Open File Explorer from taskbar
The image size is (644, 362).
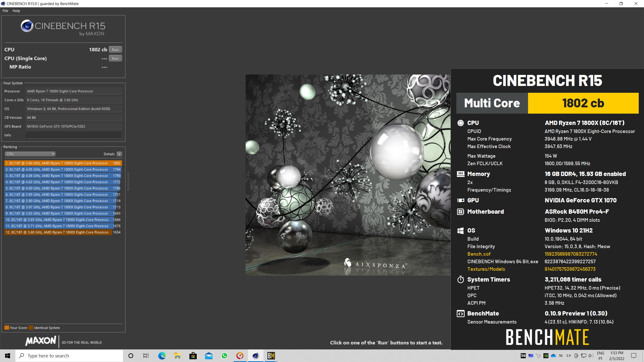click(x=177, y=356)
